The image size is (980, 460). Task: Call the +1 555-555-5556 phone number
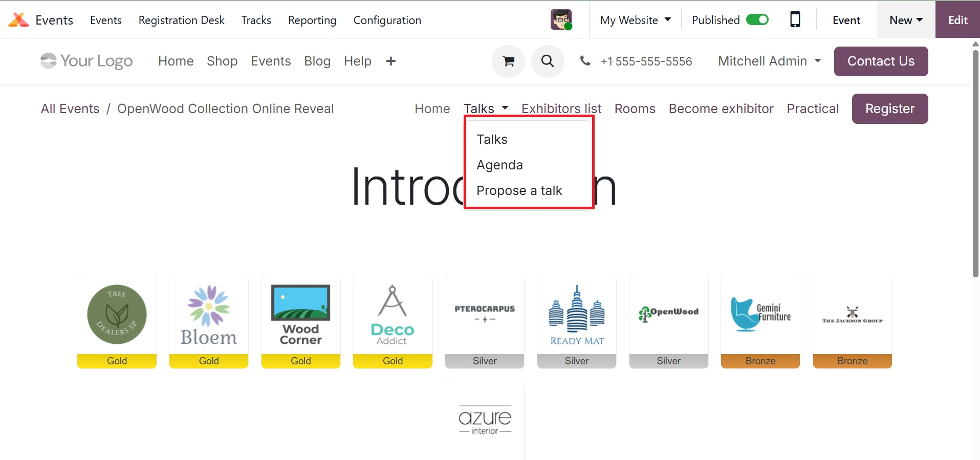[x=646, y=61]
